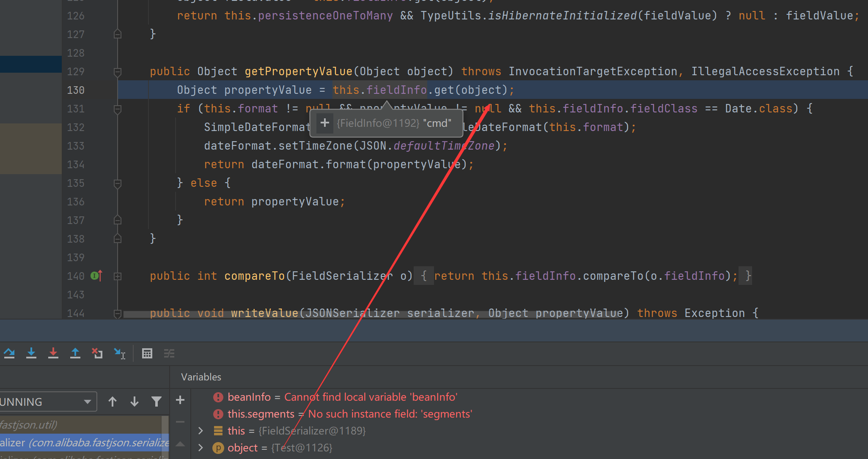The image size is (868, 459).
Task: Click the frames list vertical scrollbar
Action: click(x=165, y=437)
